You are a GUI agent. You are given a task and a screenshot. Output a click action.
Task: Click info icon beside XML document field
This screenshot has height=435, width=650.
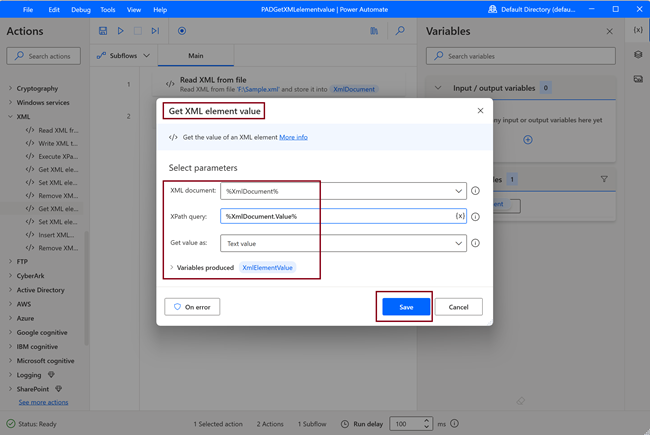tap(475, 191)
